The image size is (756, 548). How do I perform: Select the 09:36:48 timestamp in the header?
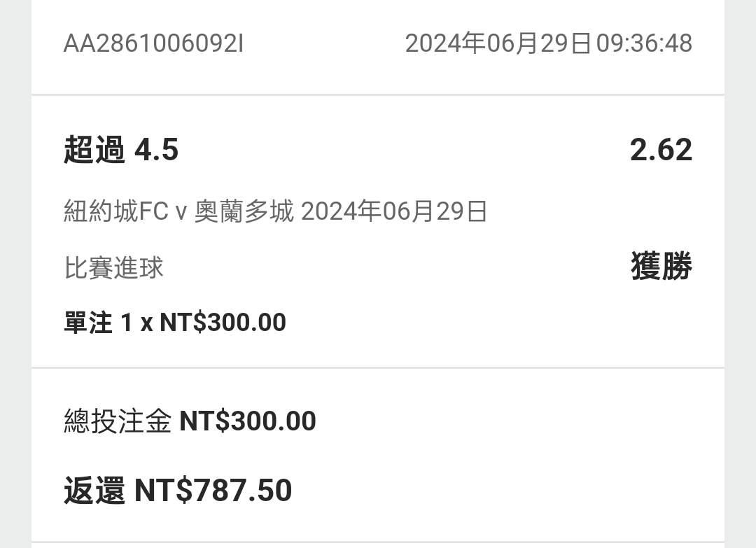[x=644, y=43]
